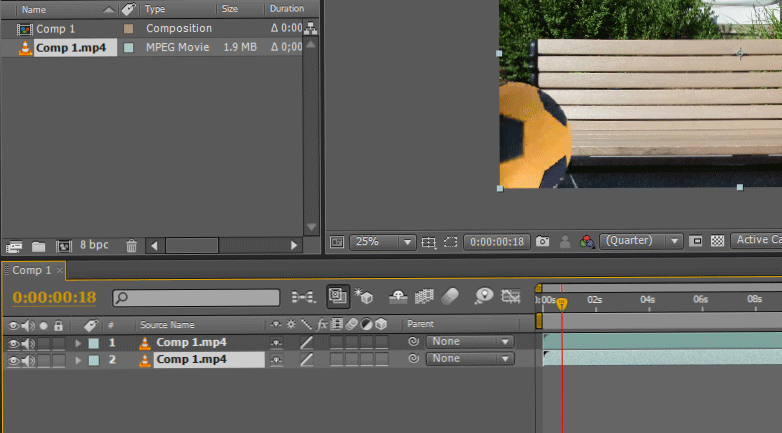Toggle draft 3D icon in timeline
This screenshot has height=433, width=782.
point(364,296)
